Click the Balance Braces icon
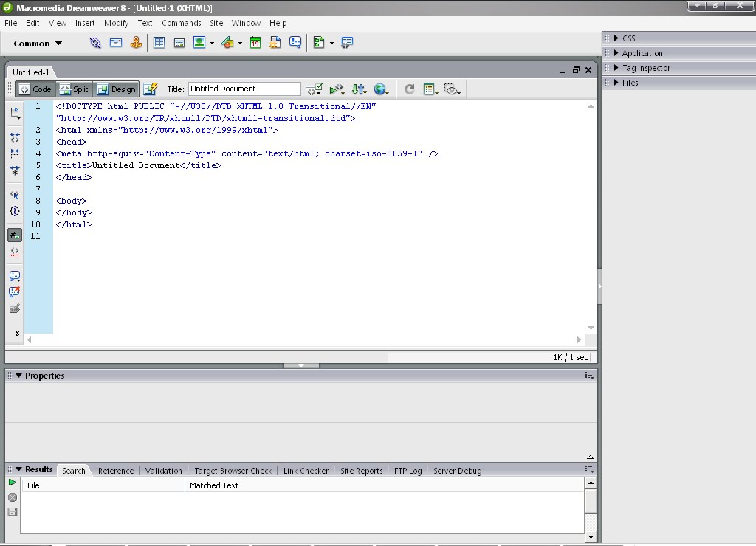 point(15,211)
